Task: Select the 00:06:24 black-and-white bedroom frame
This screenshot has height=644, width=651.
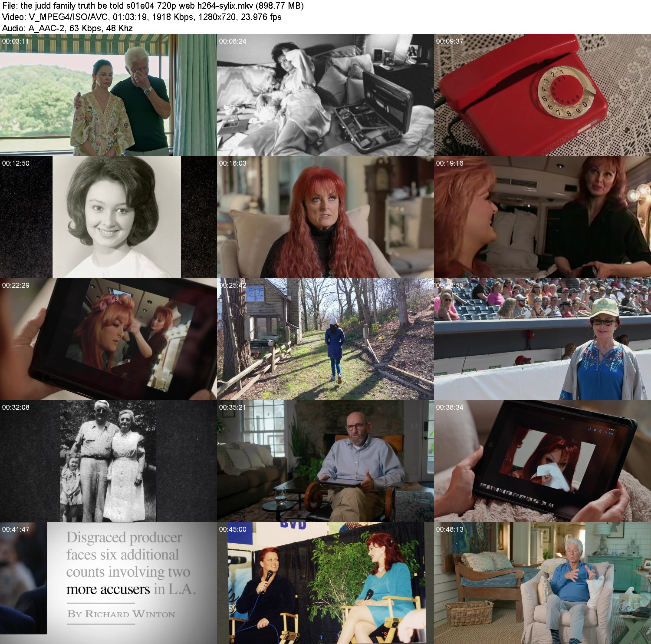Action: pos(325,95)
